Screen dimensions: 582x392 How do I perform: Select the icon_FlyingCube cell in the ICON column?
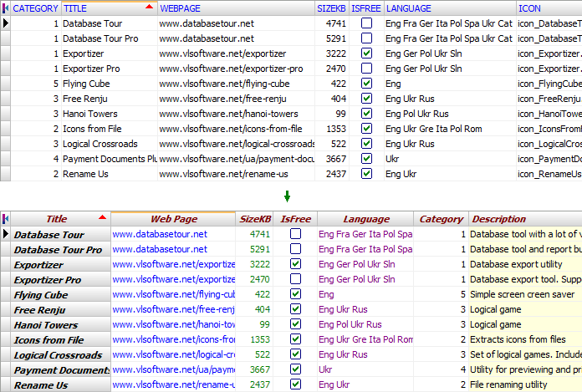[549, 84]
